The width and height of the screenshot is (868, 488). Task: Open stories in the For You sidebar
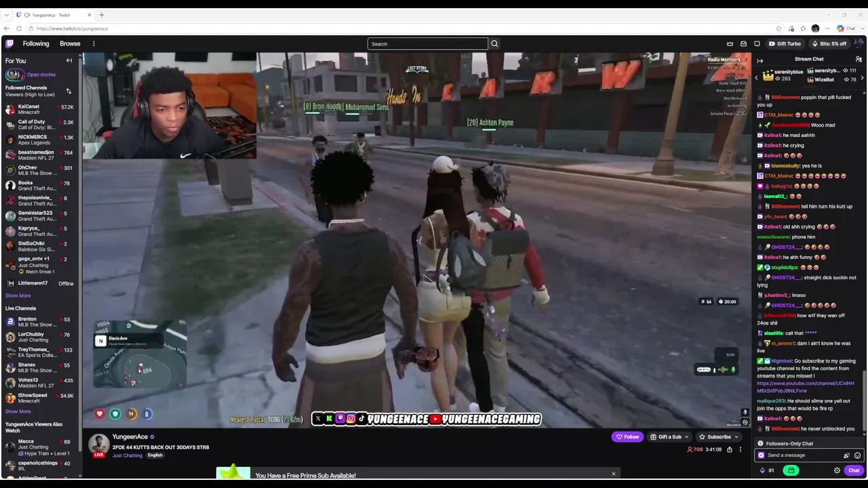pos(30,75)
